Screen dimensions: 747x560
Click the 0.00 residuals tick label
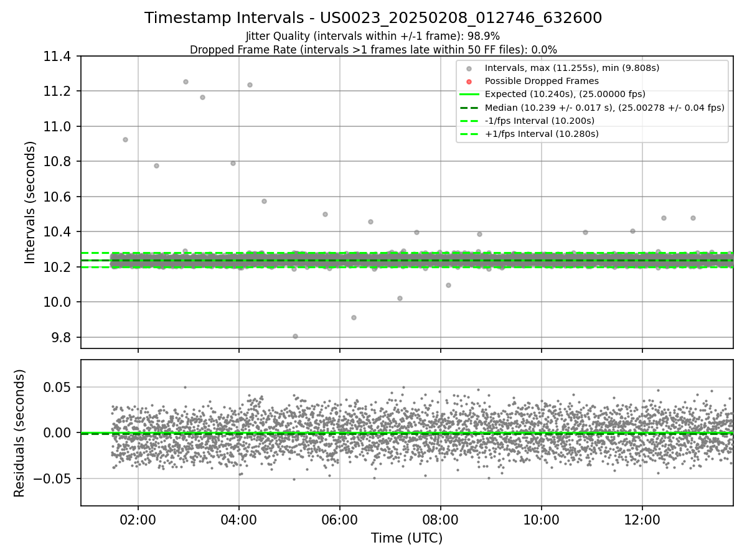pyautogui.click(x=58, y=433)
